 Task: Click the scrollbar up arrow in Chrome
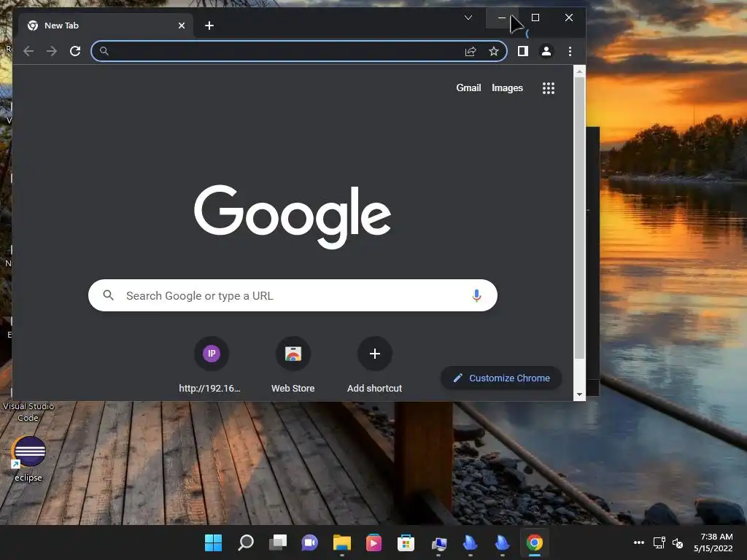pyautogui.click(x=579, y=72)
